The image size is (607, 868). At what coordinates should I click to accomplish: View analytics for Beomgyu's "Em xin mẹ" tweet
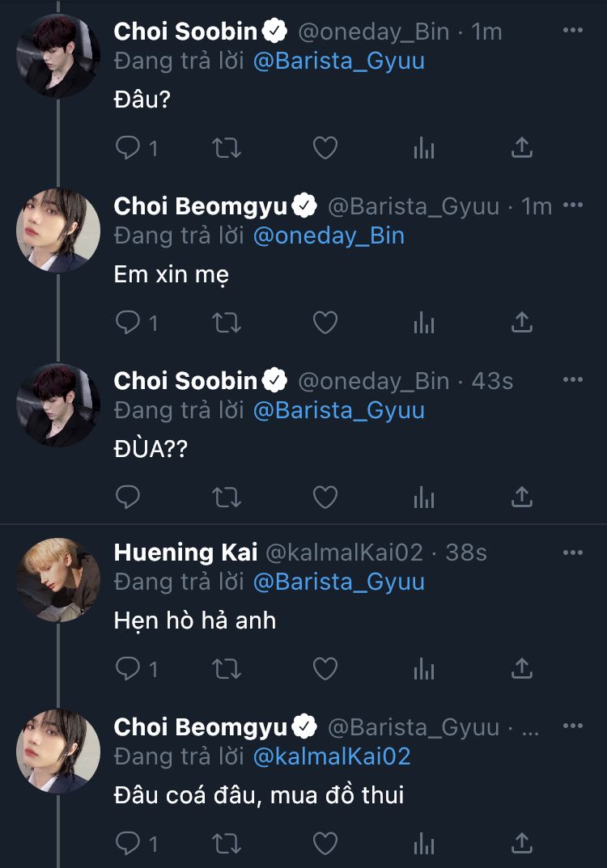(x=424, y=323)
